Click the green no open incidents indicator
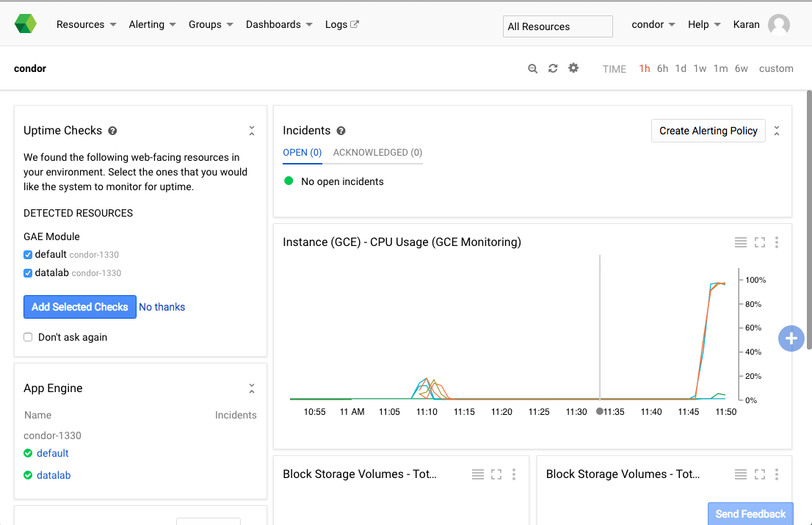The height and width of the screenshot is (525, 812). [289, 181]
